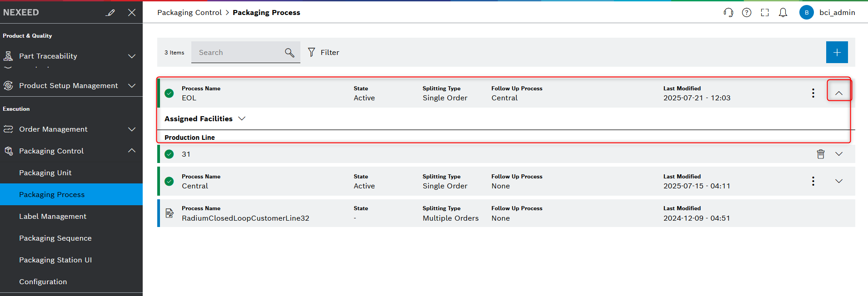Toggle fullscreen mode icon
This screenshot has width=868, height=296.
[x=765, y=13]
